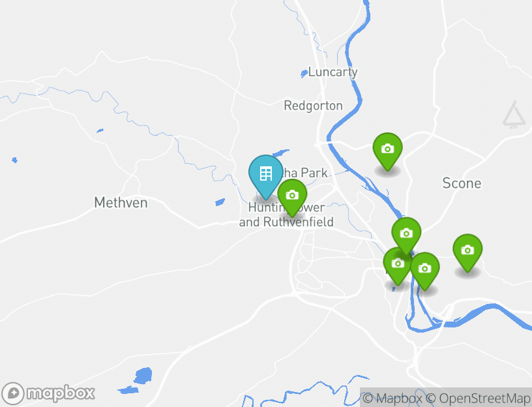
Task: Click the small lake left of building marker
Action: pyautogui.click(x=220, y=202)
